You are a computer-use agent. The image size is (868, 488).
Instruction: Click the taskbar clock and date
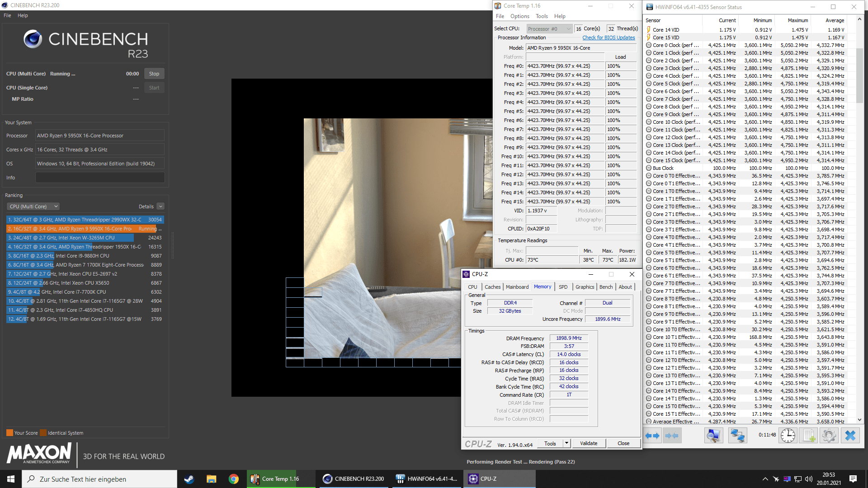coord(829,479)
